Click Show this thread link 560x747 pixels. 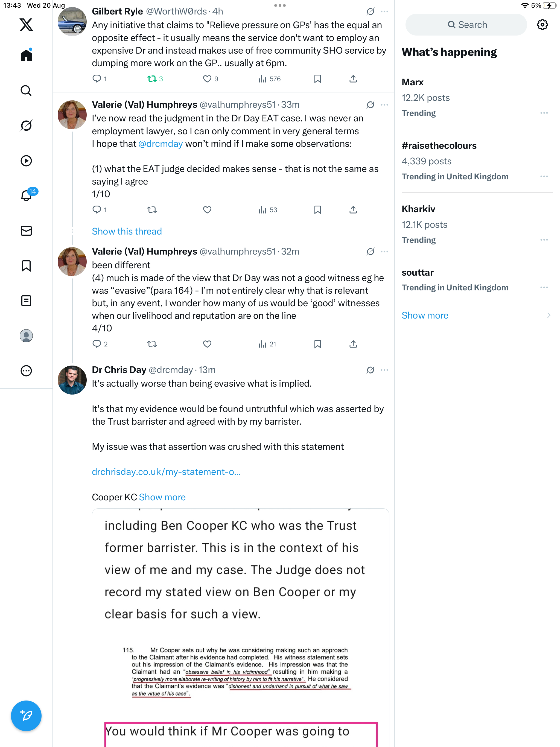[127, 231]
